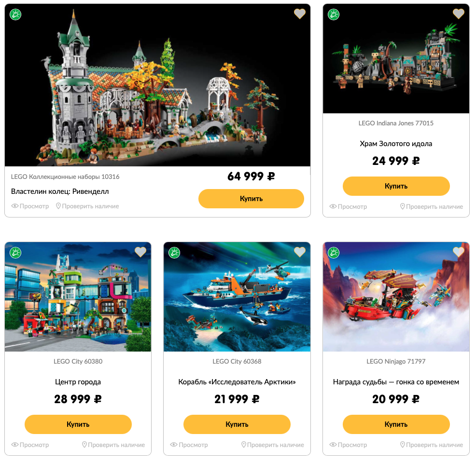Click green badge on Ninjago card
The width and height of the screenshot is (476, 462).
click(334, 252)
